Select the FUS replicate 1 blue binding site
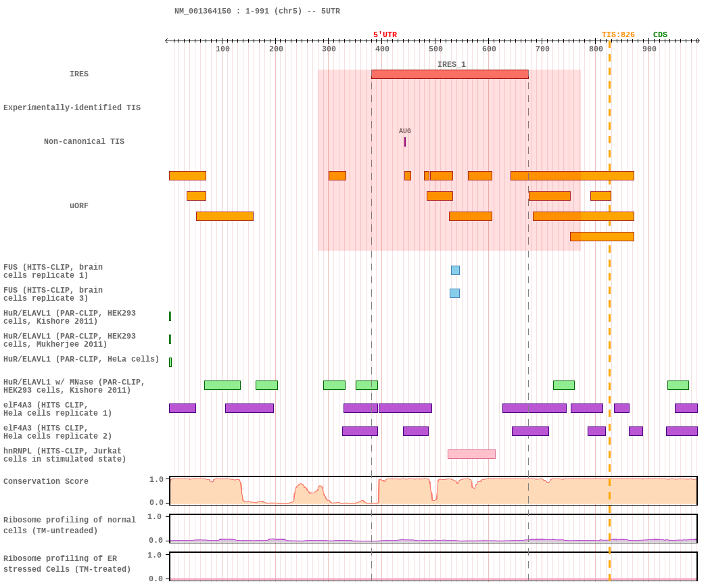Viewport: 710px width, 588px height. tap(455, 270)
